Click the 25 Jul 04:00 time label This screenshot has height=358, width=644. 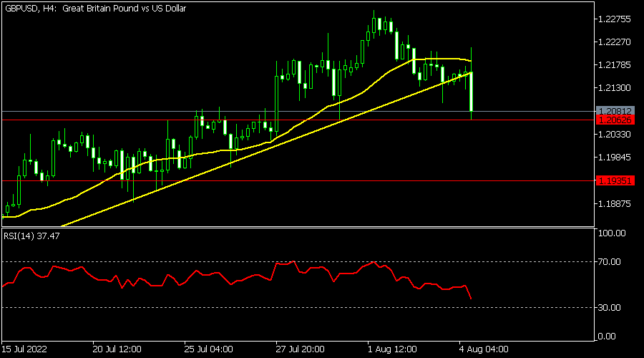209,349
